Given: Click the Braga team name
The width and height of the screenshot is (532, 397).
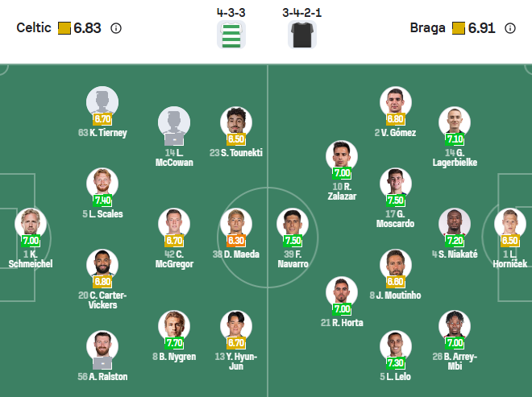Looking at the screenshot, I should tap(427, 28).
